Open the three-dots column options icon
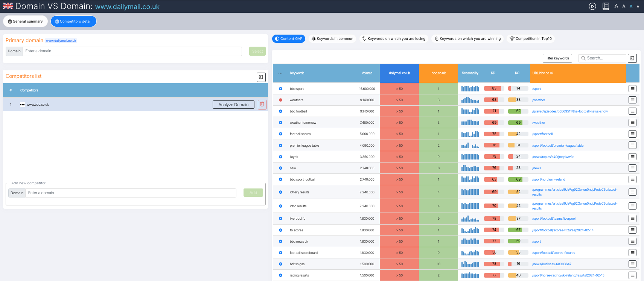The width and height of the screenshot is (644, 281). point(280,73)
